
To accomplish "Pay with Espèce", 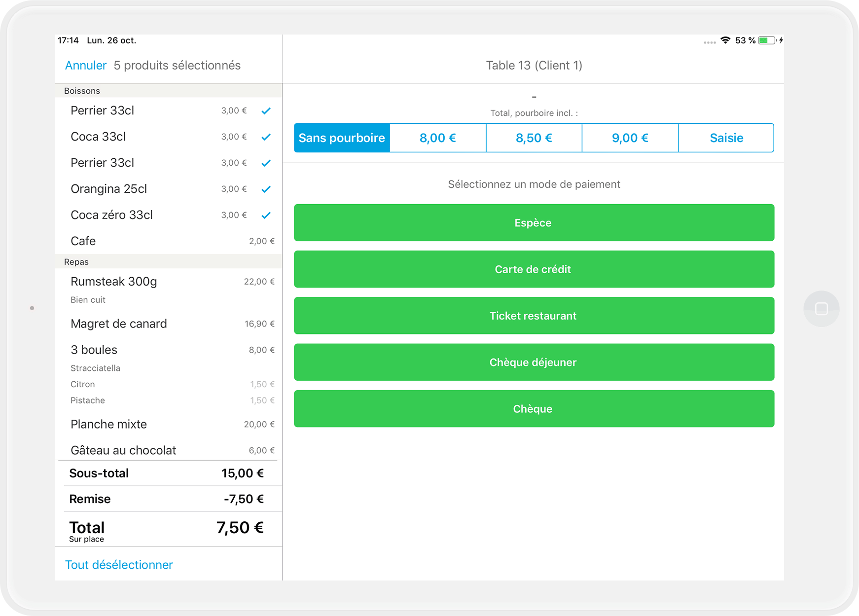I will click(x=534, y=223).
